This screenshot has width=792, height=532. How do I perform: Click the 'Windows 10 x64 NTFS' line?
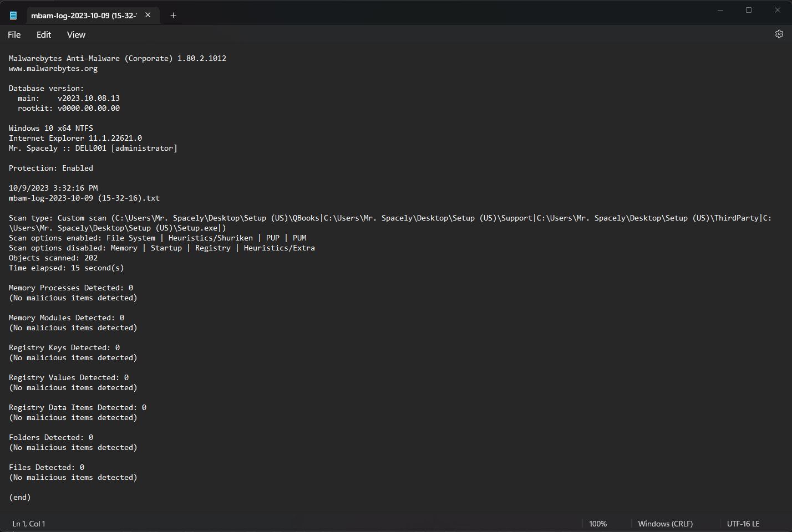click(x=51, y=128)
